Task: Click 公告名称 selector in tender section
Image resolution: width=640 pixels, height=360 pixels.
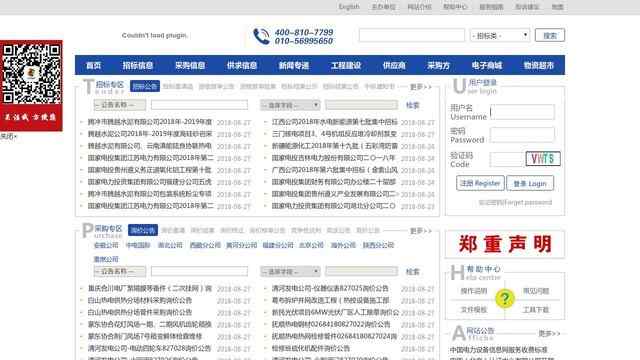Action: pyautogui.click(x=120, y=105)
